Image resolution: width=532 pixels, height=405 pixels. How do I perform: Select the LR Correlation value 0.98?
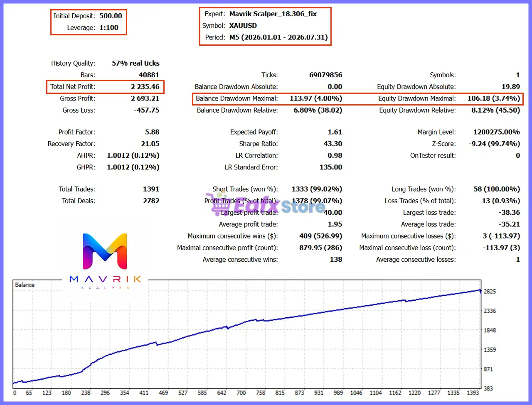(x=335, y=155)
